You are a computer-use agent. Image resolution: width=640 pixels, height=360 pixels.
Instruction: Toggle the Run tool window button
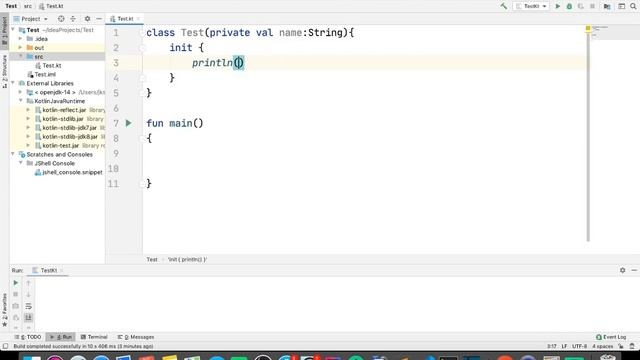pos(61,337)
